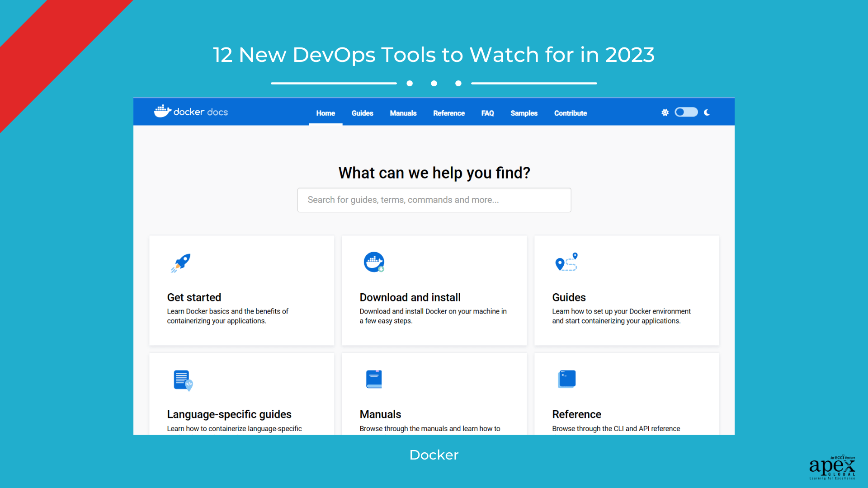Click the sun icon for light mode
Screen dimensions: 868x488
pyautogui.click(x=665, y=113)
